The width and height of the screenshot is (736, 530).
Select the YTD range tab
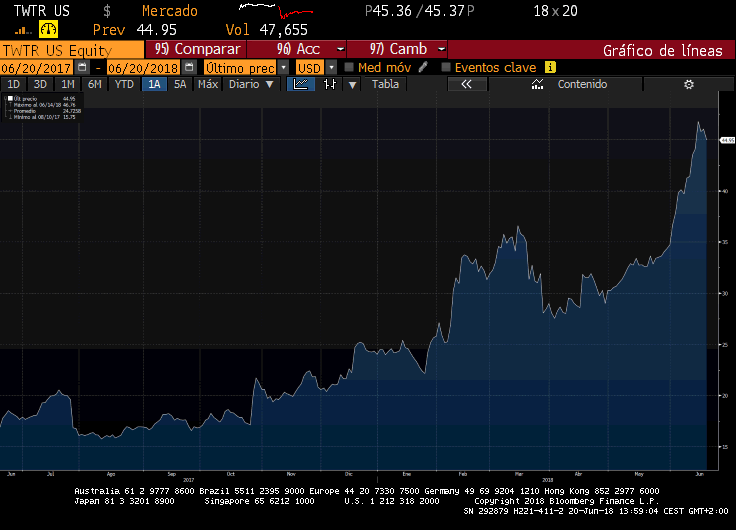(124, 84)
